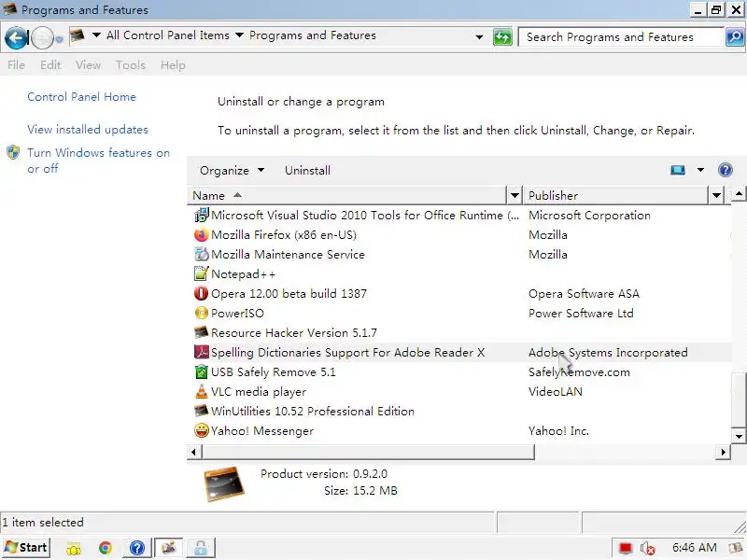This screenshot has height=560, width=747.
Task: Open the Organize dropdown menu
Action: [232, 171]
